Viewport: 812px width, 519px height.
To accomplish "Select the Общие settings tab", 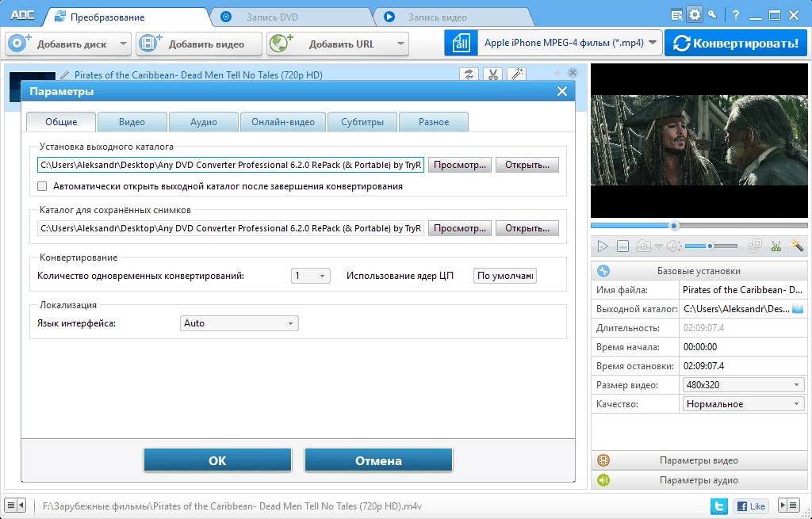I will point(61,122).
